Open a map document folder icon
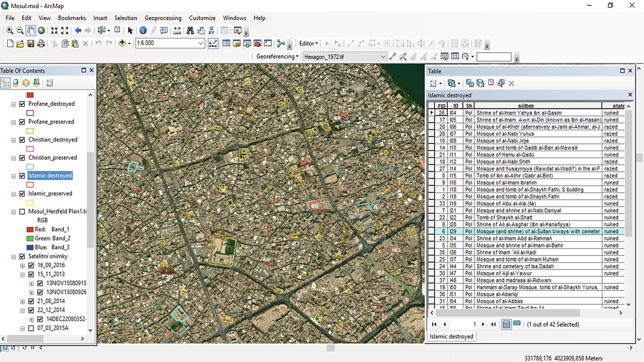Image resolution: width=644 pixels, height=362 pixels. 20,44
